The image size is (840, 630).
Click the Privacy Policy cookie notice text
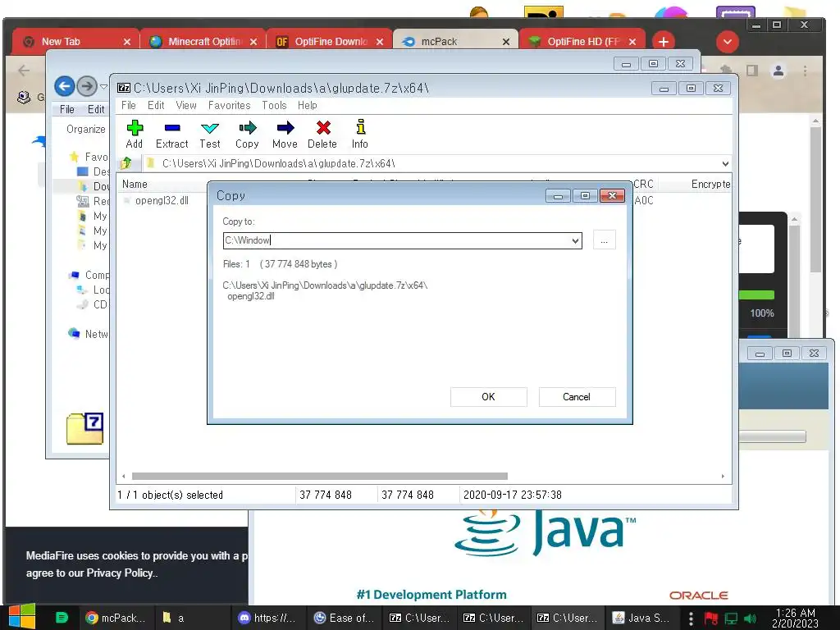121,573
